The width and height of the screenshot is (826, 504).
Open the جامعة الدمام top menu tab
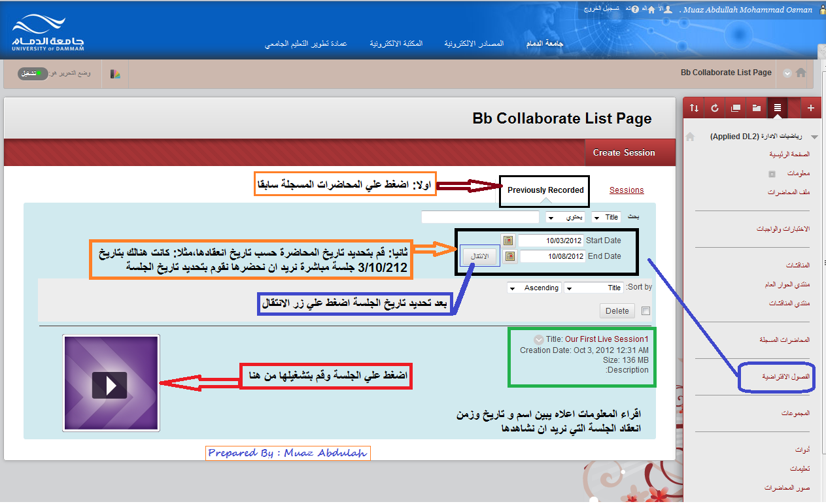coord(545,44)
